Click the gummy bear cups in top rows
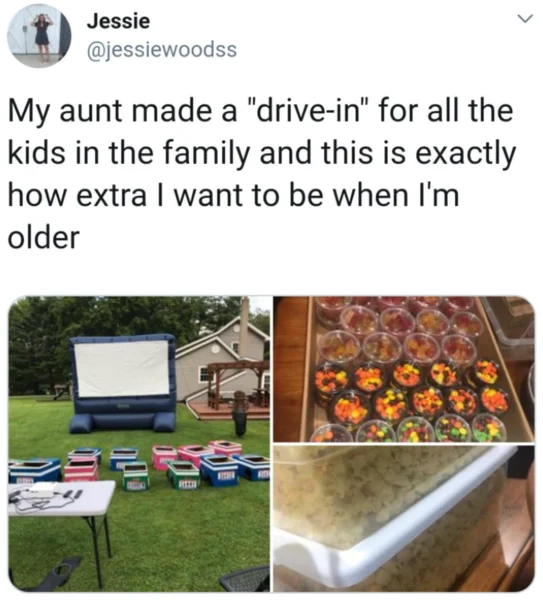 coord(400,330)
